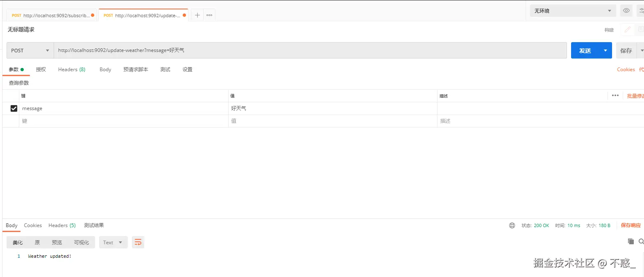Click the 10 ms response time
The image size is (644, 277).
tap(574, 225)
